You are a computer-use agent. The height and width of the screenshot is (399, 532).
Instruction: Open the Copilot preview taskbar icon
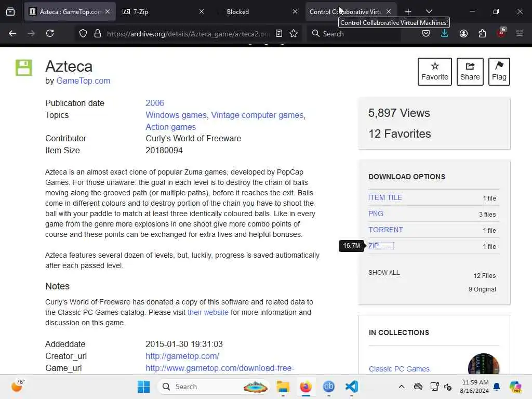(x=515, y=387)
